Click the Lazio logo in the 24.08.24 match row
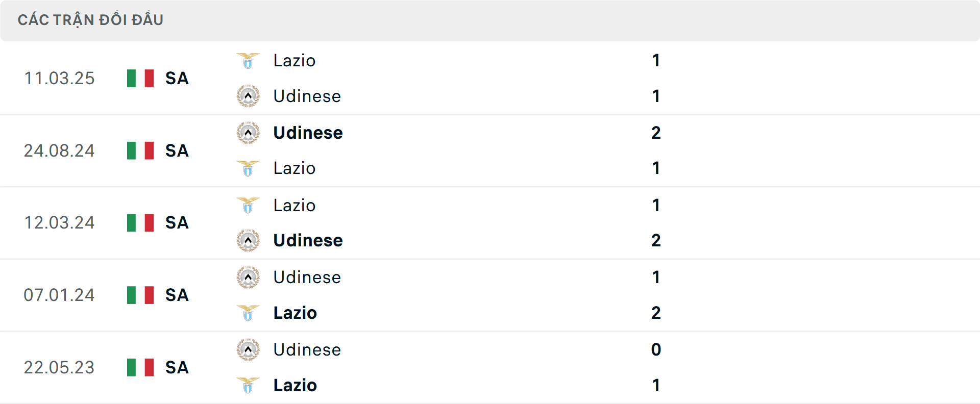Screen dimensions: 980x404 point(248,168)
